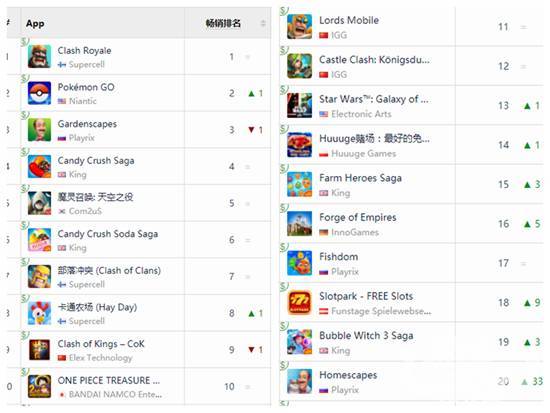Open the 畅销排名 column header

pyautogui.click(x=223, y=24)
